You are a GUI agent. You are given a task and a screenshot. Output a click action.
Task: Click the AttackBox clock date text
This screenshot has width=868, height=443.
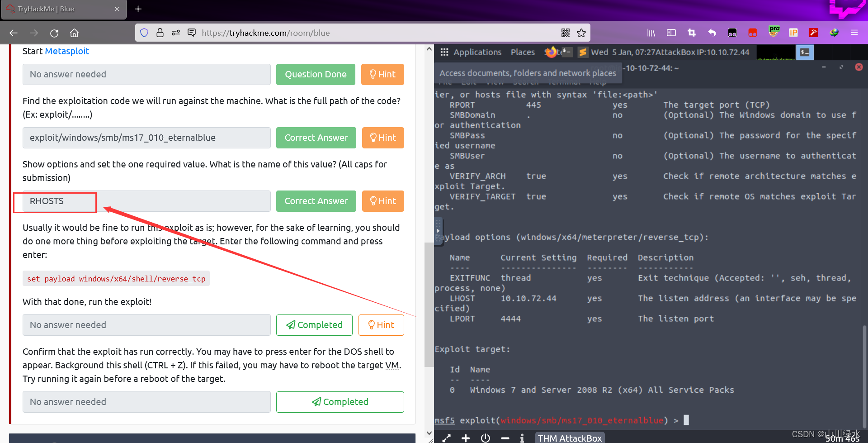623,52
